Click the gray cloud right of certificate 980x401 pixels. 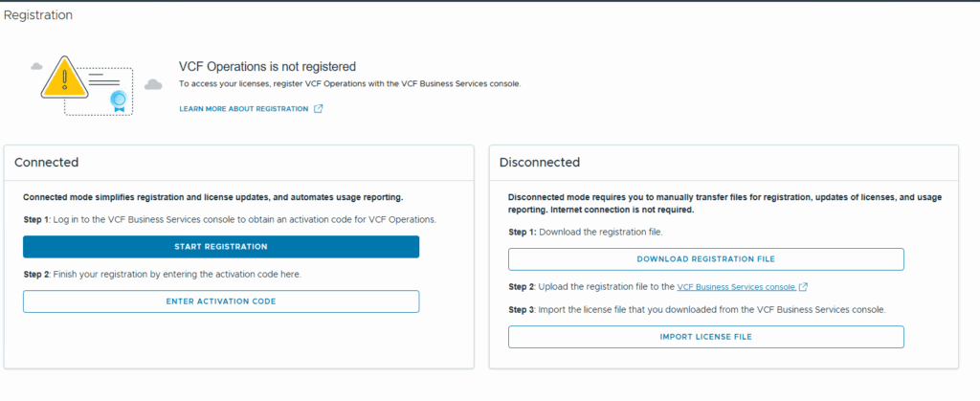[x=153, y=84]
